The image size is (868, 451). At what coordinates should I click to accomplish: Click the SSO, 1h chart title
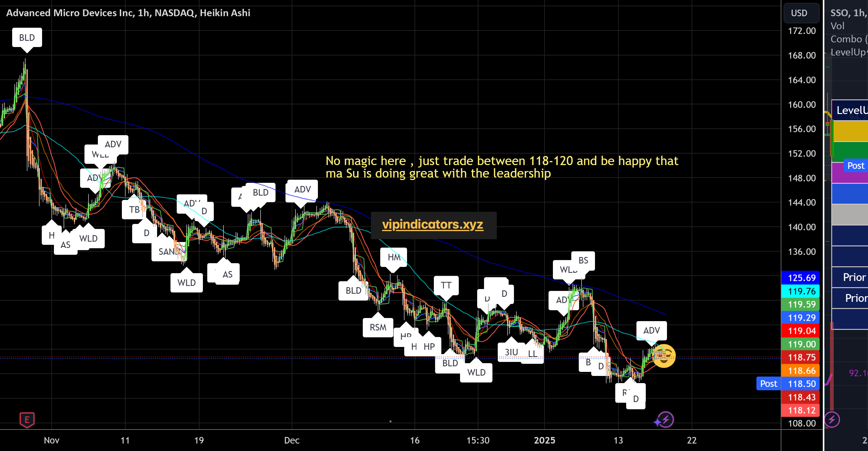848,13
